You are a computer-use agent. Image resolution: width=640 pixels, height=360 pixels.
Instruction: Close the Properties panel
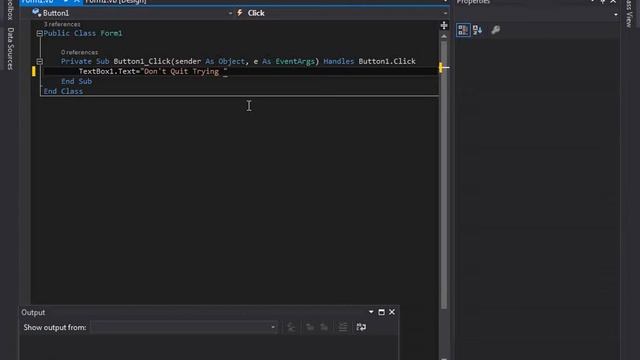613,2
